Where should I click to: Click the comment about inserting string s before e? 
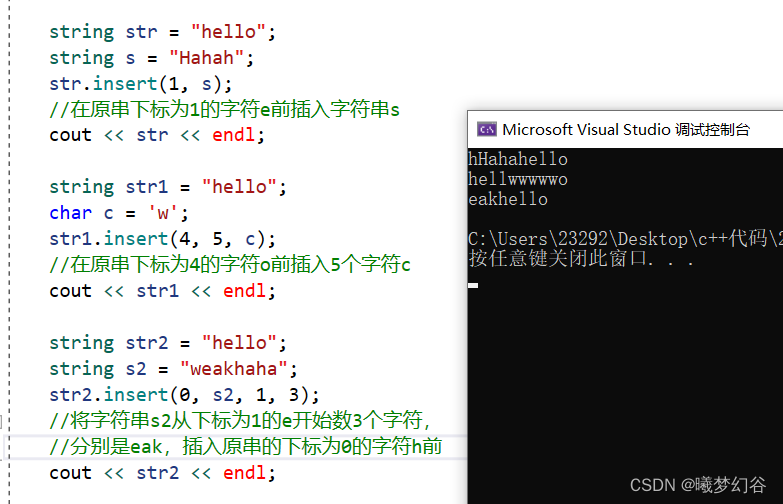tap(225, 109)
